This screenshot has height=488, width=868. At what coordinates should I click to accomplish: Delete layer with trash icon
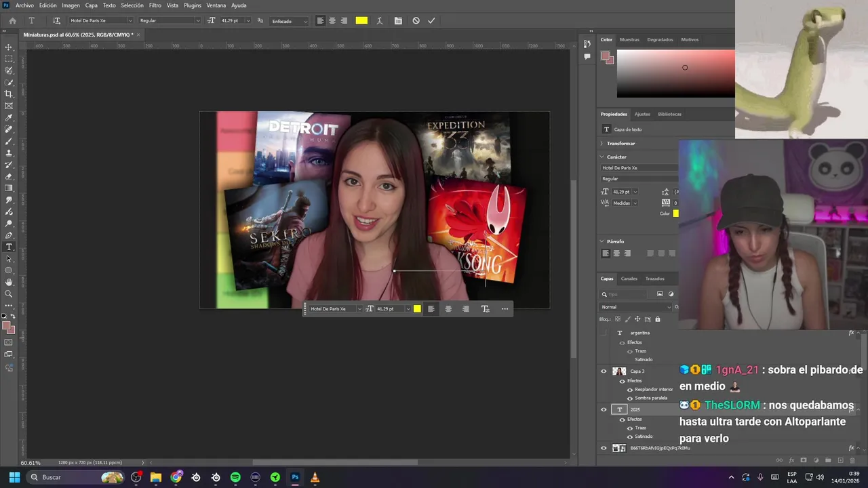853,460
